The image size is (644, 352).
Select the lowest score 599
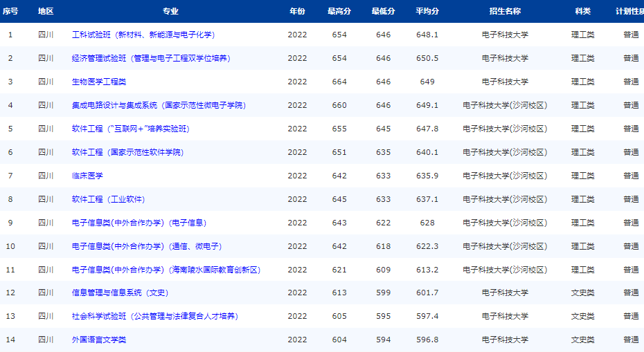click(383, 293)
